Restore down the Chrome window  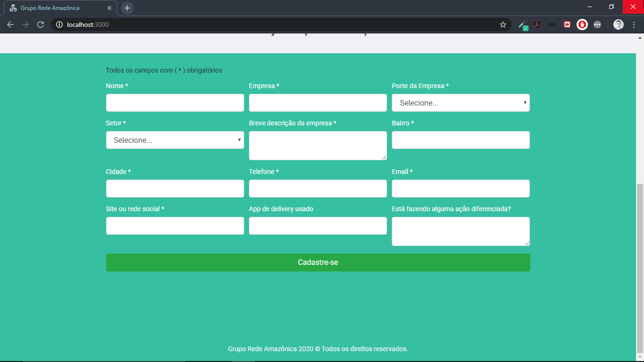click(611, 7)
